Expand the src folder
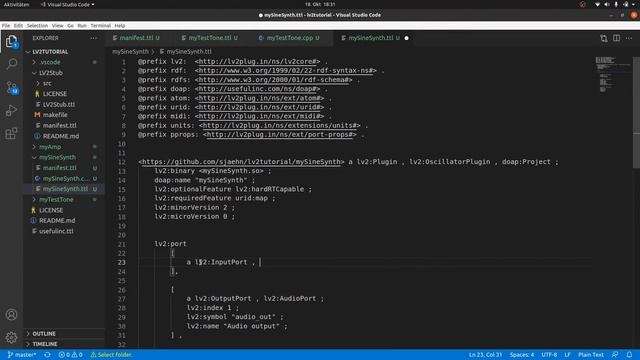This screenshot has width=640, height=360. (x=47, y=83)
